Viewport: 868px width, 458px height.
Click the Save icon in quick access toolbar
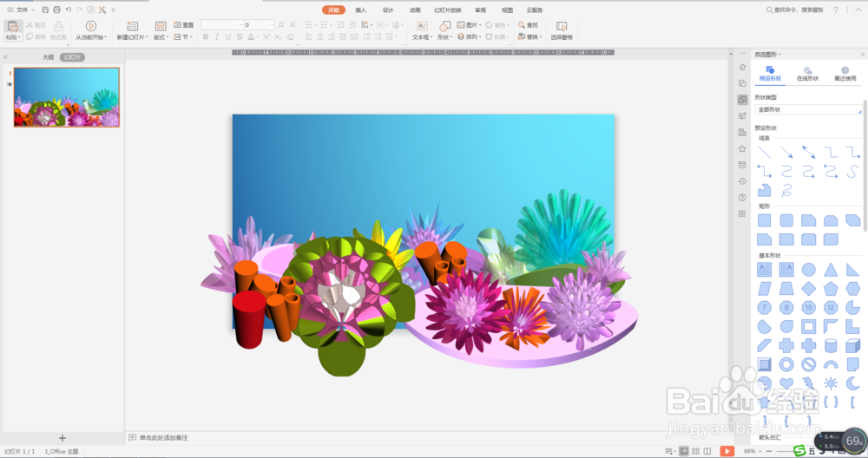click(45, 10)
